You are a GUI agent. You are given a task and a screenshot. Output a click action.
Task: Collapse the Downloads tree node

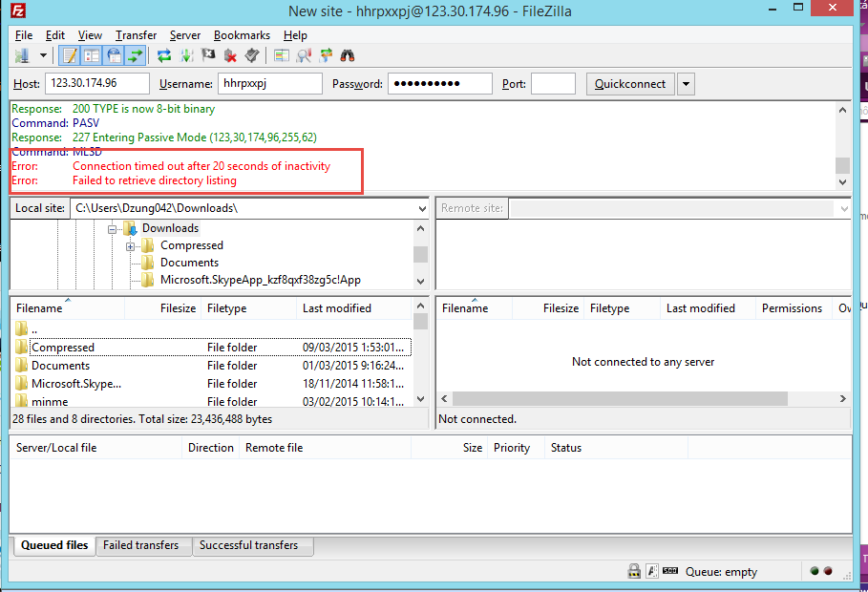pos(113,229)
